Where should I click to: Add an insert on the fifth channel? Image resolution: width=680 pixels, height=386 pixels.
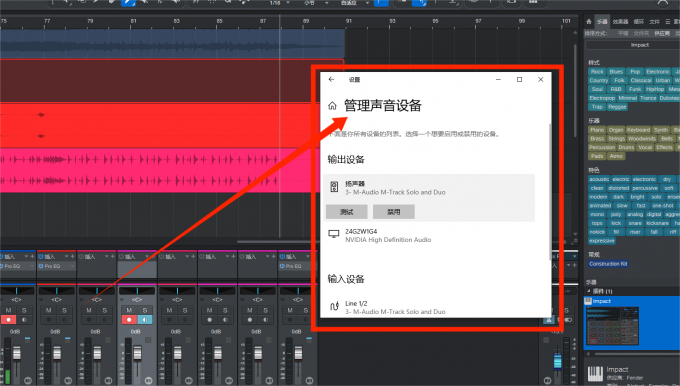click(x=193, y=257)
